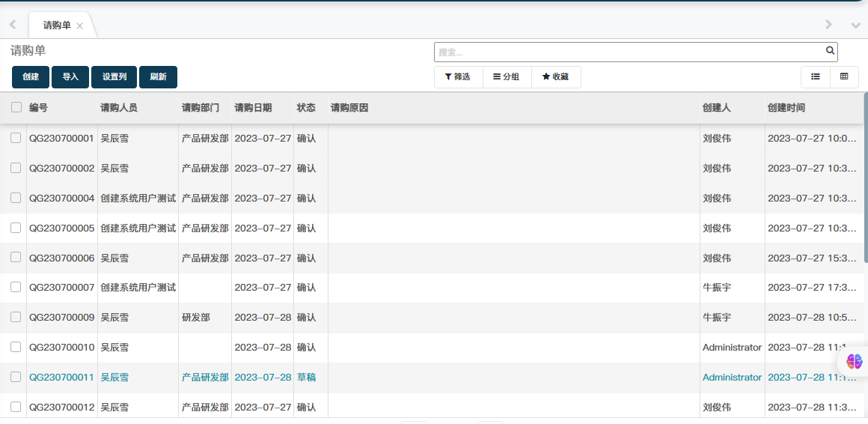
Task: Select the 请购单 tab
Action: [x=57, y=25]
